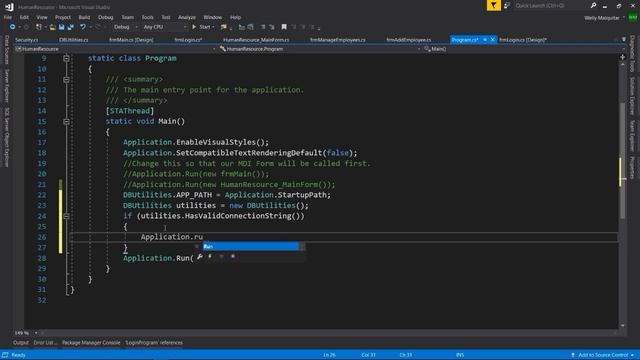Open the Output panel tab

click(x=21, y=342)
